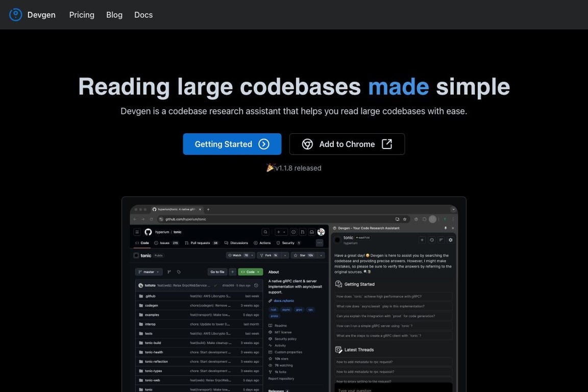Click the threads list icon beside the settings gear
588x392 pixels.
point(441,240)
